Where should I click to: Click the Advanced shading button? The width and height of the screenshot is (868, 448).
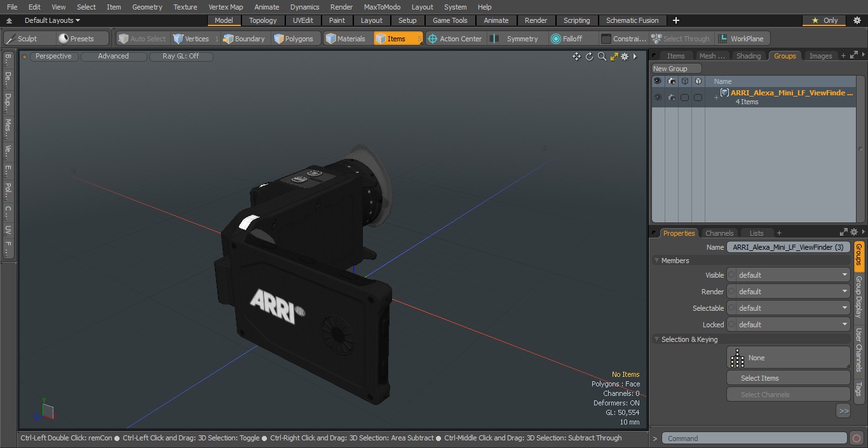coord(113,57)
